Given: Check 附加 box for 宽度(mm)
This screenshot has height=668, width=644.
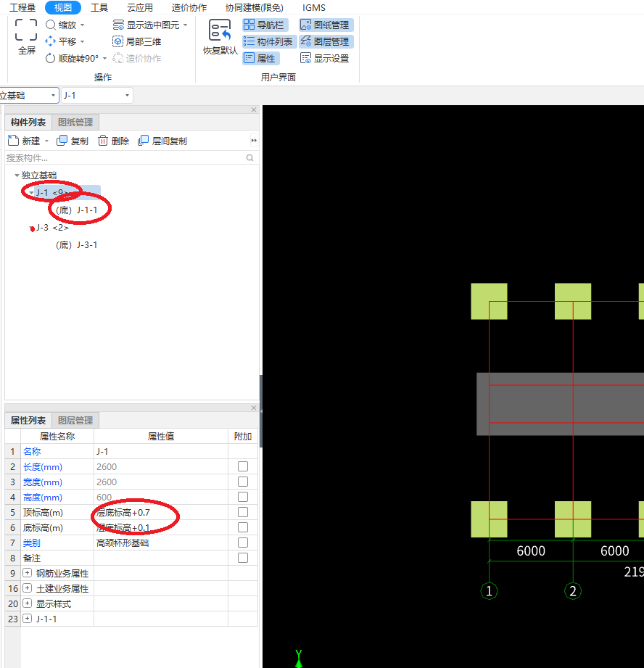Looking at the screenshot, I should (x=243, y=482).
